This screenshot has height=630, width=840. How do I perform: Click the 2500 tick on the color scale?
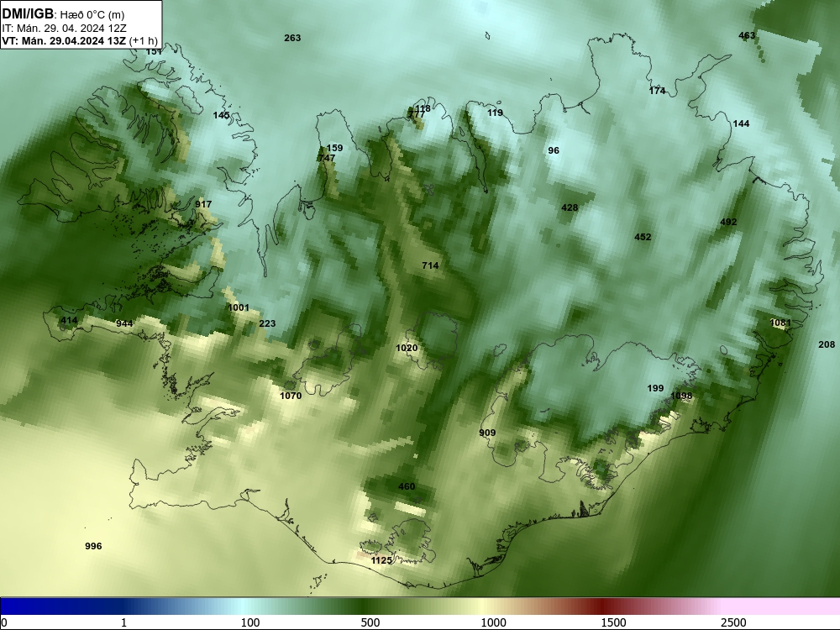(x=733, y=622)
